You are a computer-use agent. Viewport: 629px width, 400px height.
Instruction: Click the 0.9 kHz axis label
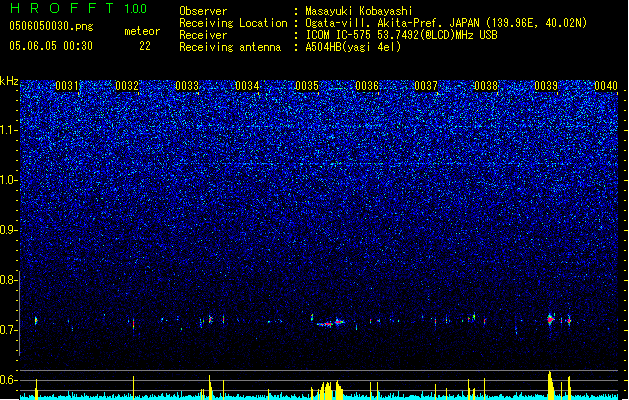[9, 230]
